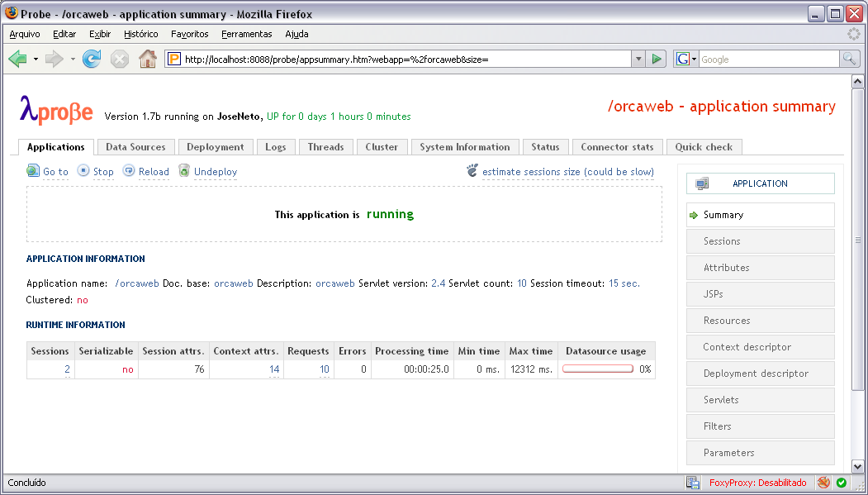Click the Firefox reload page button

[92, 59]
